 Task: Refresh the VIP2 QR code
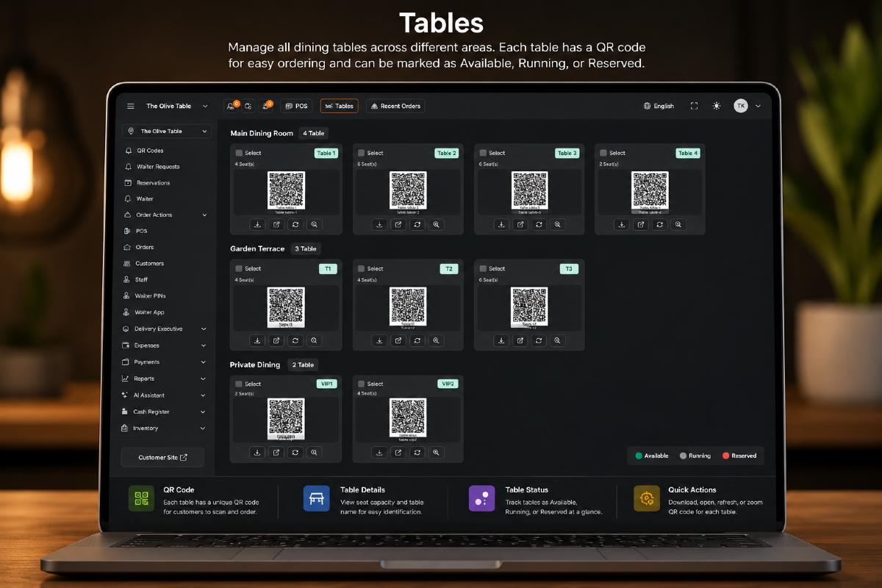(417, 453)
